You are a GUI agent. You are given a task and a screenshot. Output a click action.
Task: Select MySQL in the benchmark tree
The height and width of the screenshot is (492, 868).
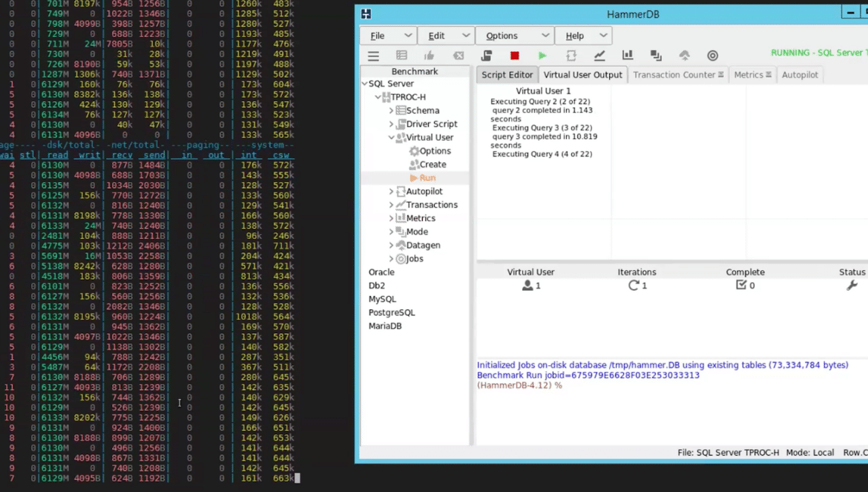click(x=383, y=299)
